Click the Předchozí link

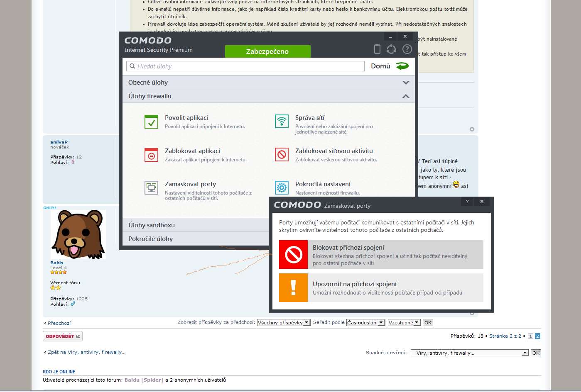click(59, 323)
